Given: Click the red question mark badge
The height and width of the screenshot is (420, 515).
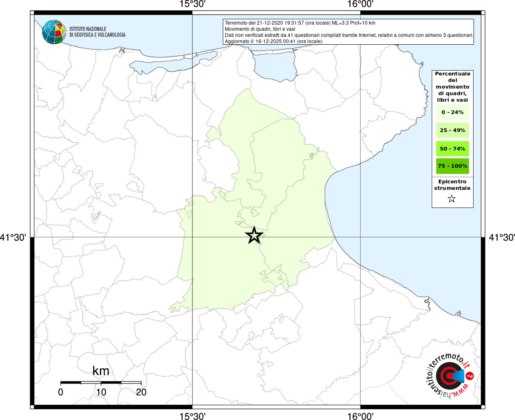Looking at the screenshot, I should coord(470,376).
